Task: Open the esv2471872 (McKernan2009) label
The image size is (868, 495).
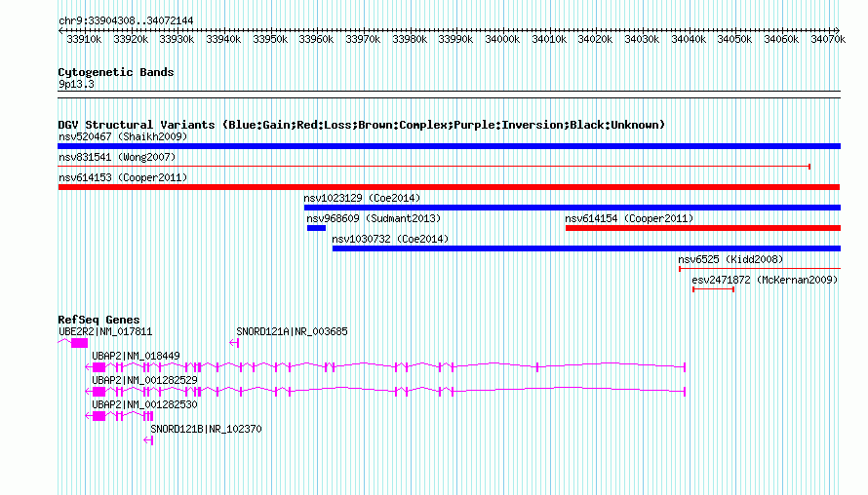Action: click(x=765, y=280)
